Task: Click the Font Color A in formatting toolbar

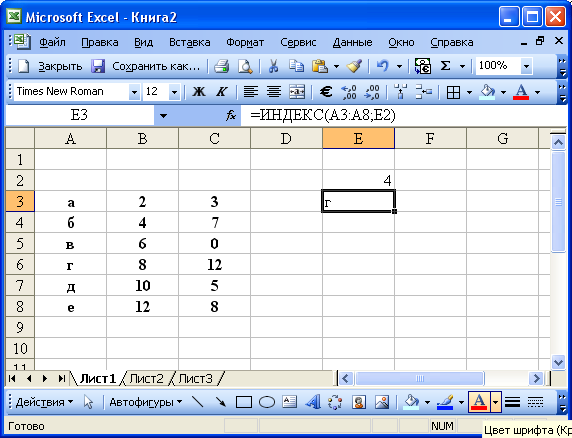Action: coord(521,92)
